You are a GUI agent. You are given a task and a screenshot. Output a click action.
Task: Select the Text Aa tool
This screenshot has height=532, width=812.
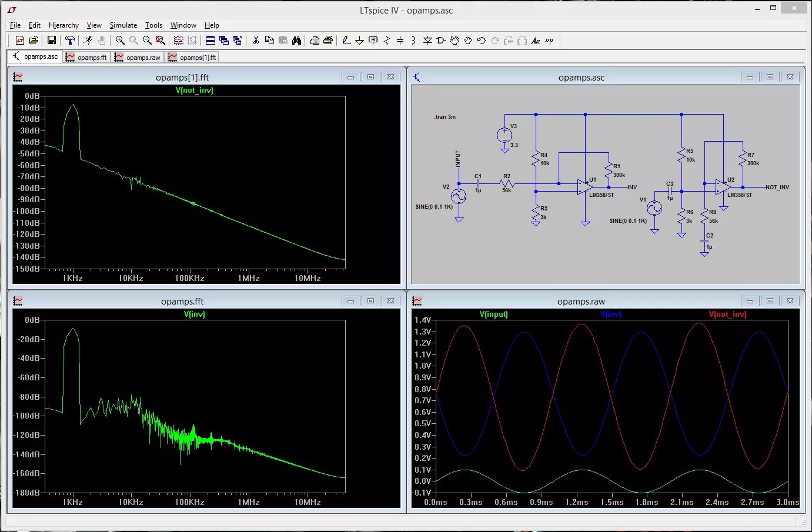(x=535, y=41)
